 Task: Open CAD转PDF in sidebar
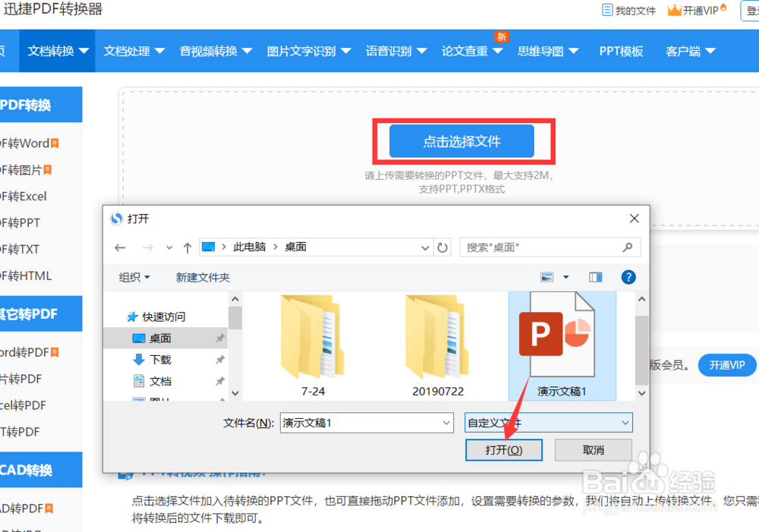click(25, 508)
